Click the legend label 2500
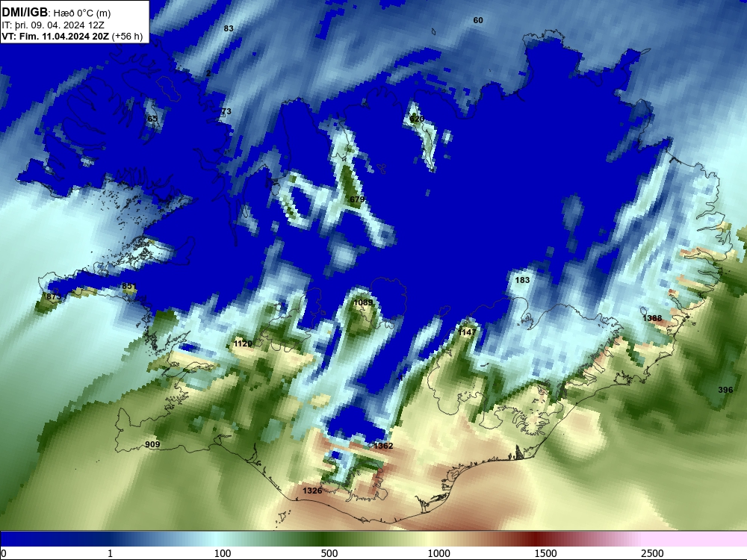This screenshot has width=747, height=560. (x=652, y=553)
